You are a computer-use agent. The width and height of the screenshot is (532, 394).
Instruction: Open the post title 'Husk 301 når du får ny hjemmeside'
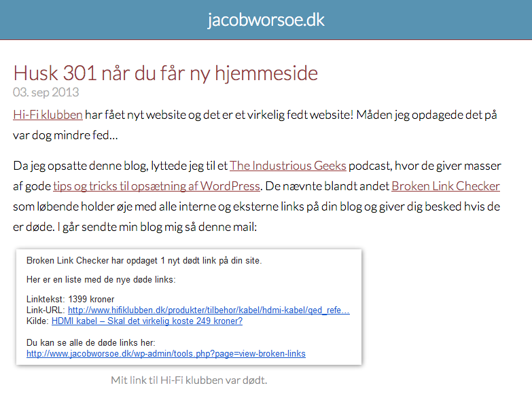tap(166, 73)
